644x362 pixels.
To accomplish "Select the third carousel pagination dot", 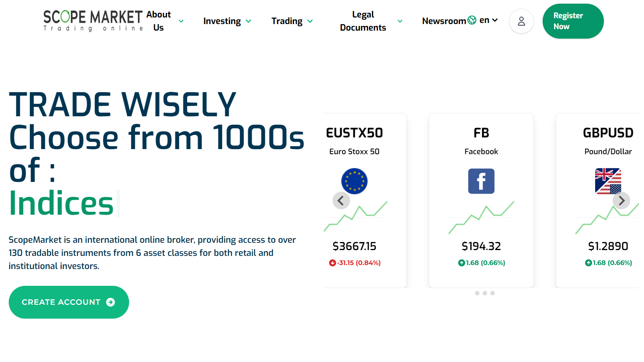I will pyautogui.click(x=492, y=293).
